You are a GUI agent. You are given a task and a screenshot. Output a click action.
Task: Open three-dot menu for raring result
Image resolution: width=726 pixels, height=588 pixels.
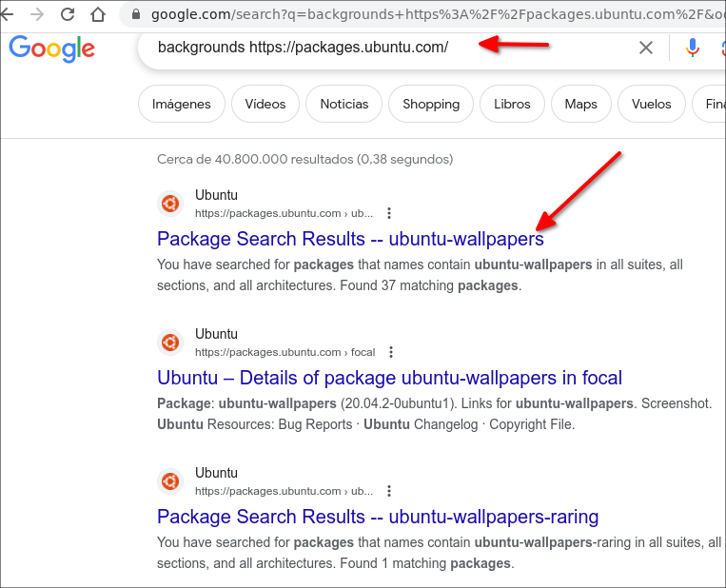tap(389, 491)
